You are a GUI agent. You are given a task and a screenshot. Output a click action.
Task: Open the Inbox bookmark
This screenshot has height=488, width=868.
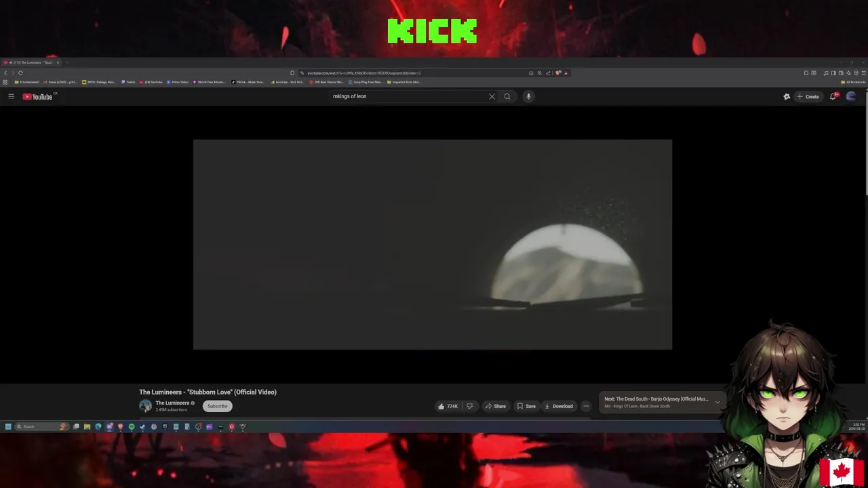click(x=60, y=82)
